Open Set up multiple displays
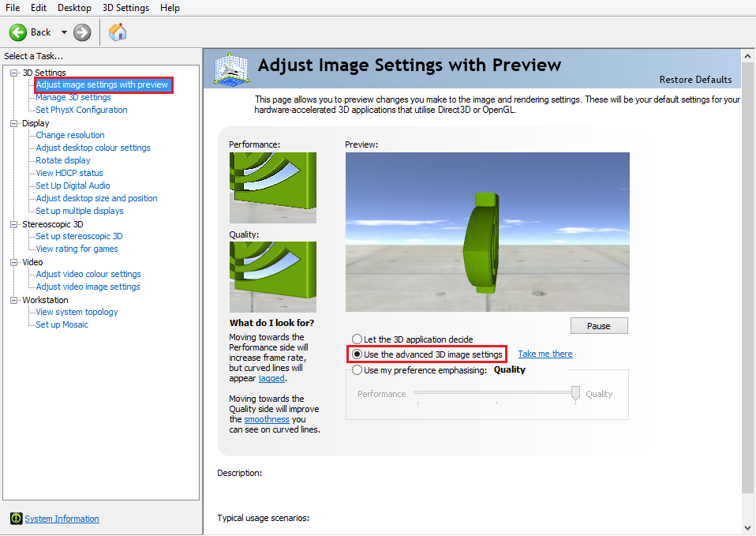The height and width of the screenshot is (536, 756). tap(80, 211)
